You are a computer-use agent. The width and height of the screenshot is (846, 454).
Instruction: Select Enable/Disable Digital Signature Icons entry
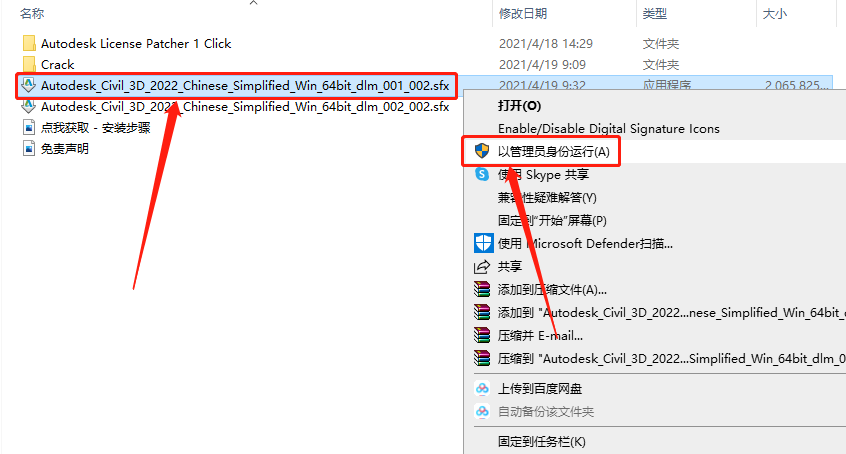coord(609,128)
